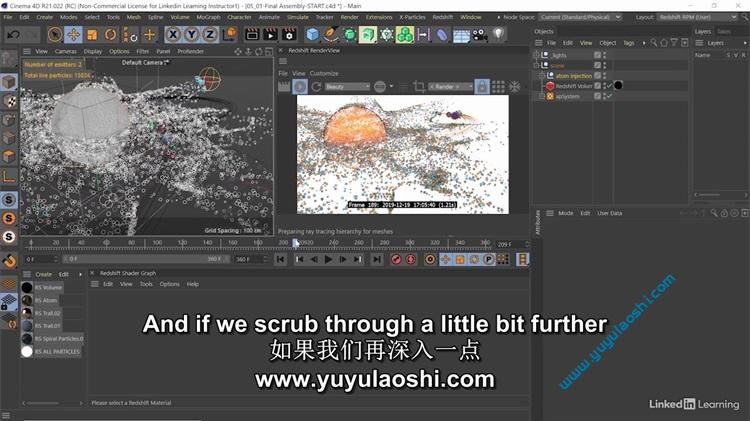Switch to Texture mode checker icon

click(9, 101)
